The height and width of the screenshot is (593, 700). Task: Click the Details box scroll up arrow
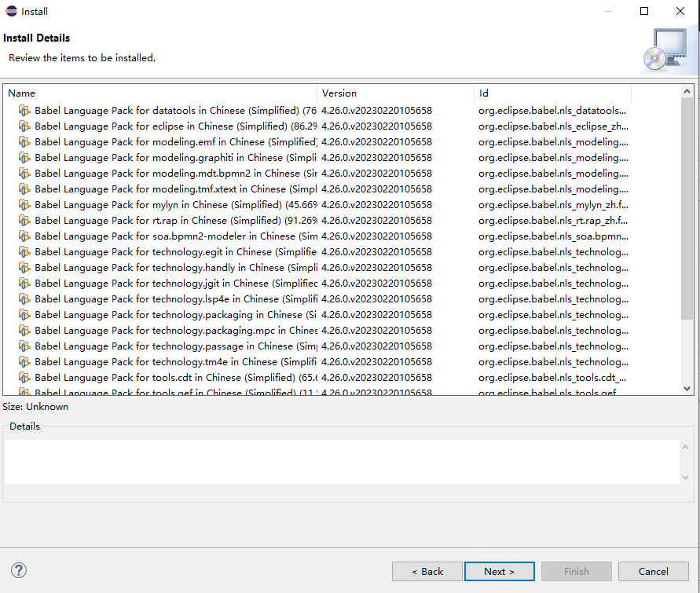(686, 447)
